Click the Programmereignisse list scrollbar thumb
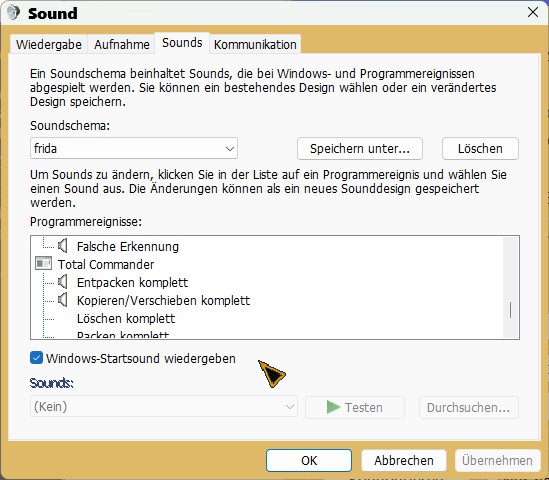This screenshot has width=549, height=480. coord(510,310)
